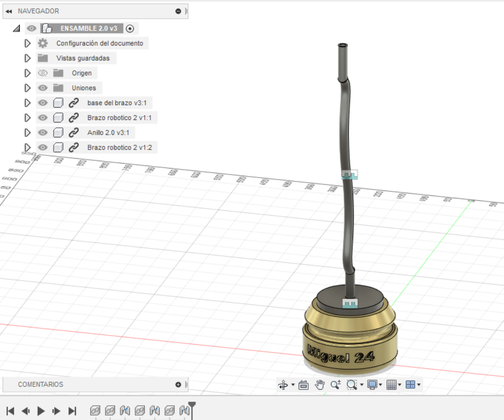Click the link icon beside Anillo 2.0 v3:1
The image size is (504, 420).
coord(73,132)
